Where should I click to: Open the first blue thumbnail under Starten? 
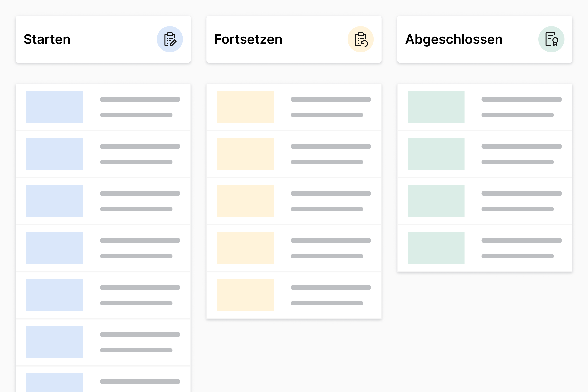point(55,107)
